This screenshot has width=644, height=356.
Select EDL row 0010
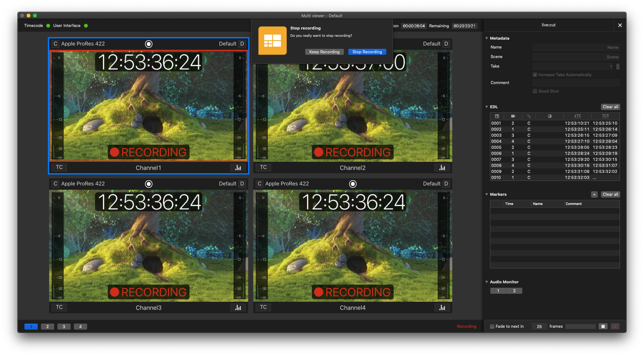(x=555, y=178)
